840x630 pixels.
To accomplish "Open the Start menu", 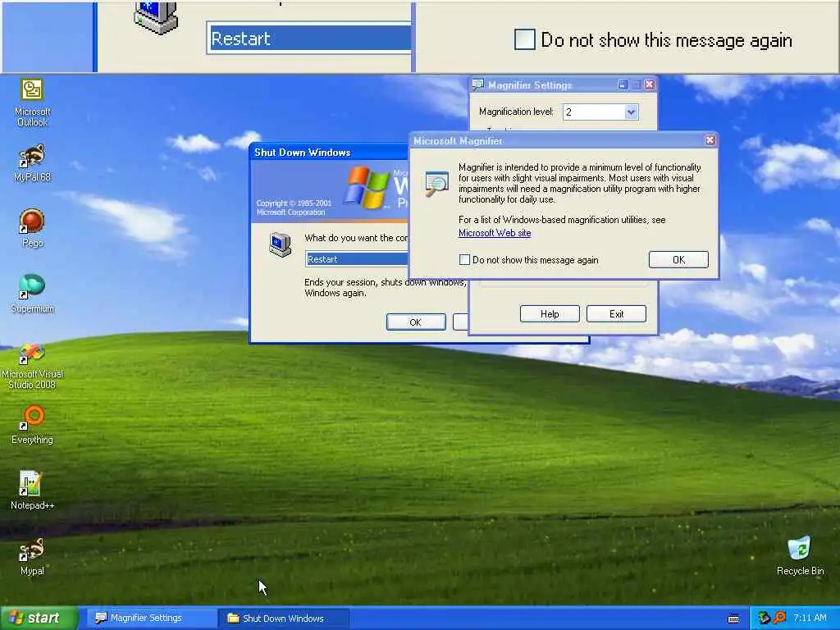I will click(x=39, y=618).
